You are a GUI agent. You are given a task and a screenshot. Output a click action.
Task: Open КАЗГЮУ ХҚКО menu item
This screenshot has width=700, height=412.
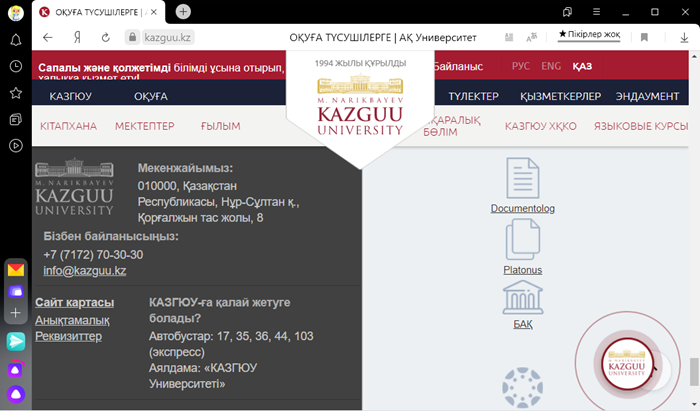541,126
